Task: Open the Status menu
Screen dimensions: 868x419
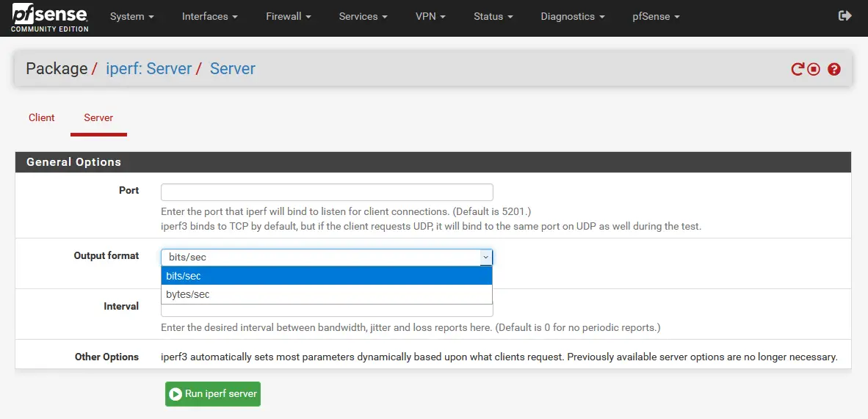Action: pyautogui.click(x=493, y=17)
